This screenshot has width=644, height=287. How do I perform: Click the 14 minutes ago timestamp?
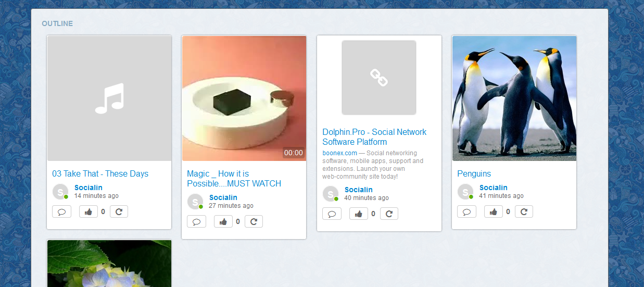(96, 196)
